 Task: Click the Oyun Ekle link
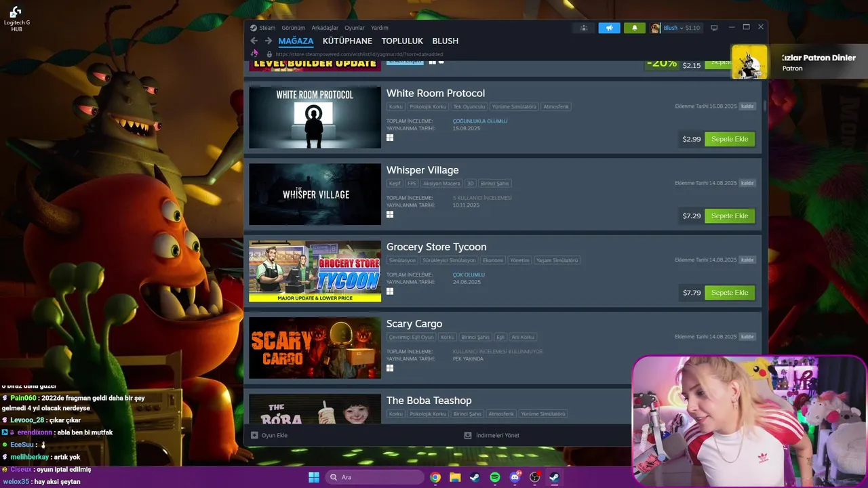pyautogui.click(x=275, y=435)
